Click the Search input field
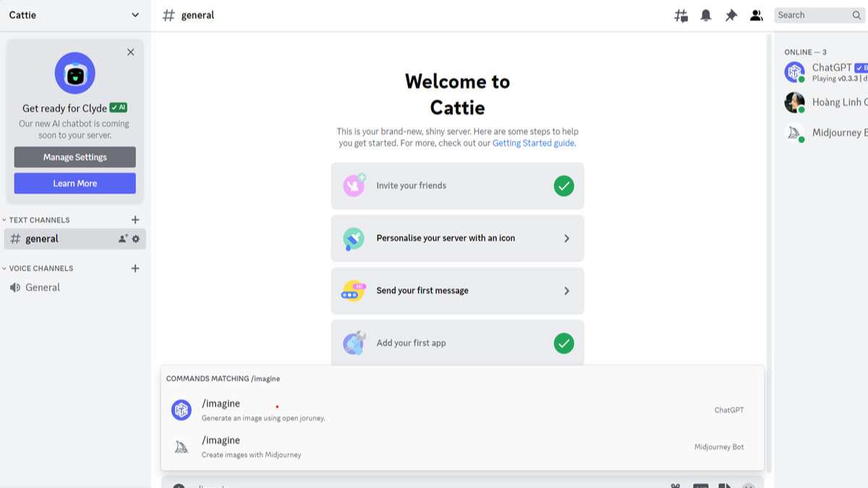This screenshot has width=868, height=488. [x=814, y=14]
